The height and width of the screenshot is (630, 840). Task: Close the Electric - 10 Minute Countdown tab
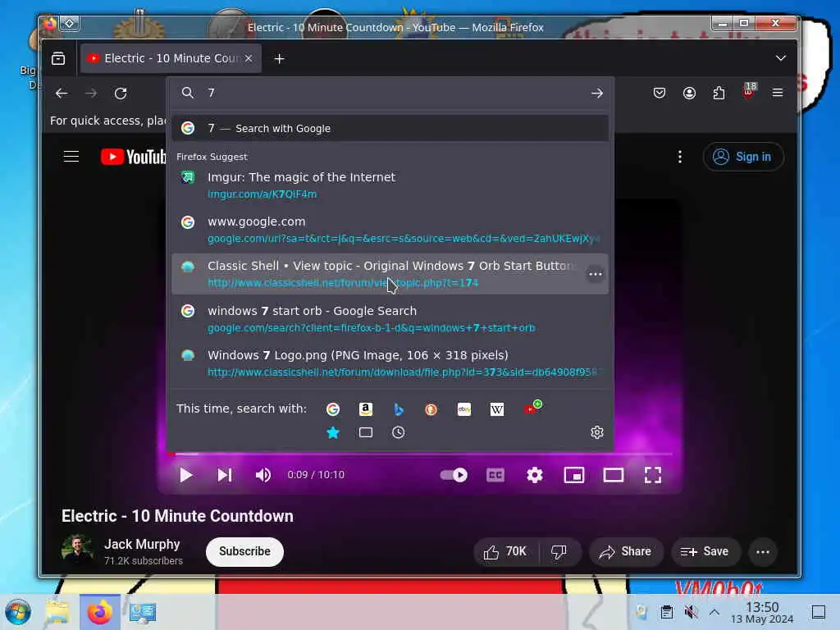coord(249,58)
